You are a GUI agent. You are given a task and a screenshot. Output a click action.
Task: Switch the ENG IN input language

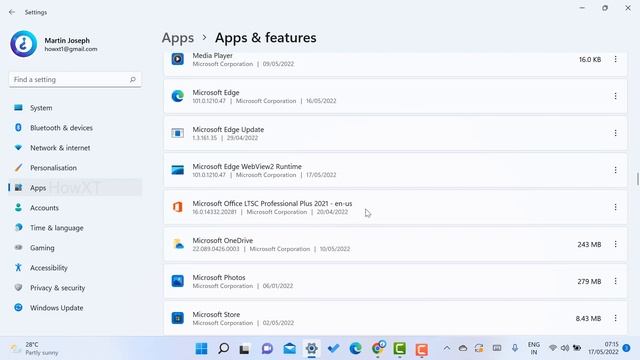534,348
